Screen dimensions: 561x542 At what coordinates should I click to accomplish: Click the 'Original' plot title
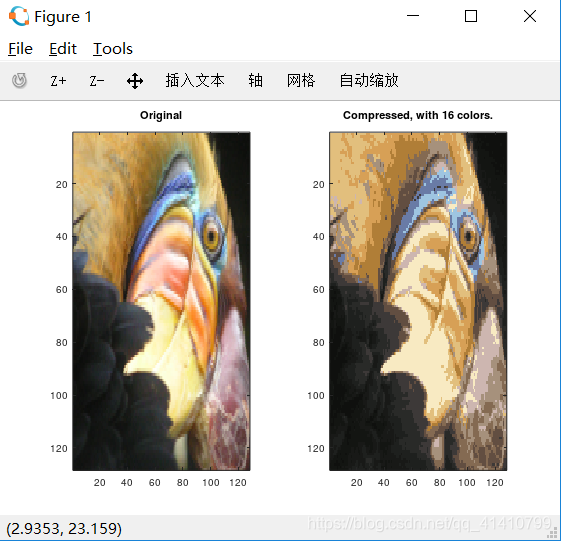[x=161, y=115]
